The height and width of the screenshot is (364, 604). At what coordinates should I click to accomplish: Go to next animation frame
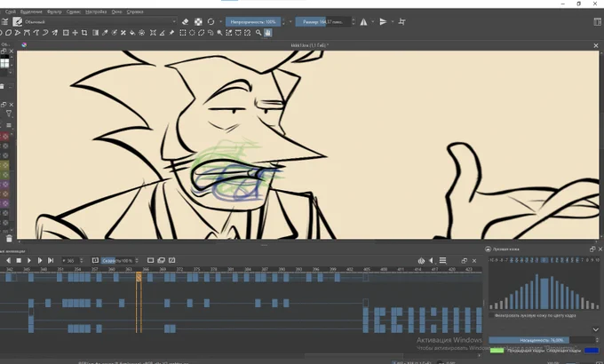(40, 261)
